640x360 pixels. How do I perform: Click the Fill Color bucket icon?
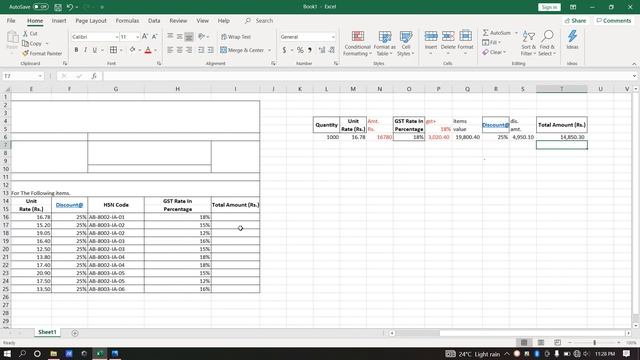(x=132, y=50)
